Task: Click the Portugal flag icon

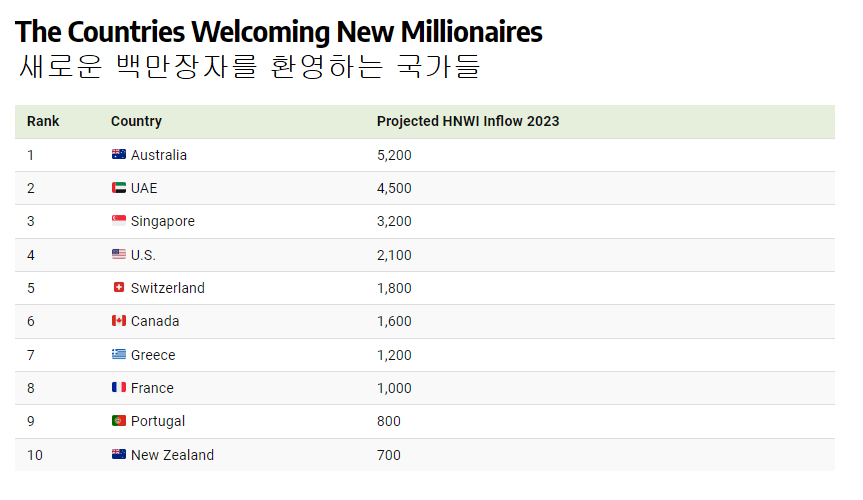Action: pos(119,421)
